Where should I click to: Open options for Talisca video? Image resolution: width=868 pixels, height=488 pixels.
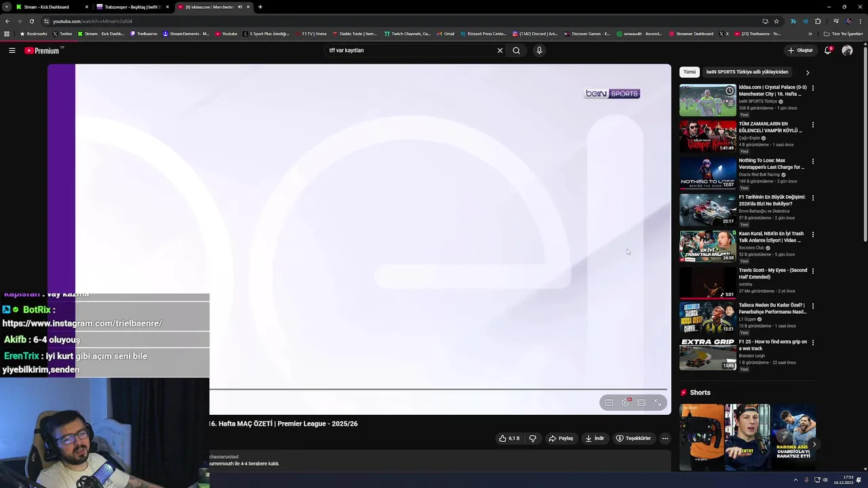812,306
